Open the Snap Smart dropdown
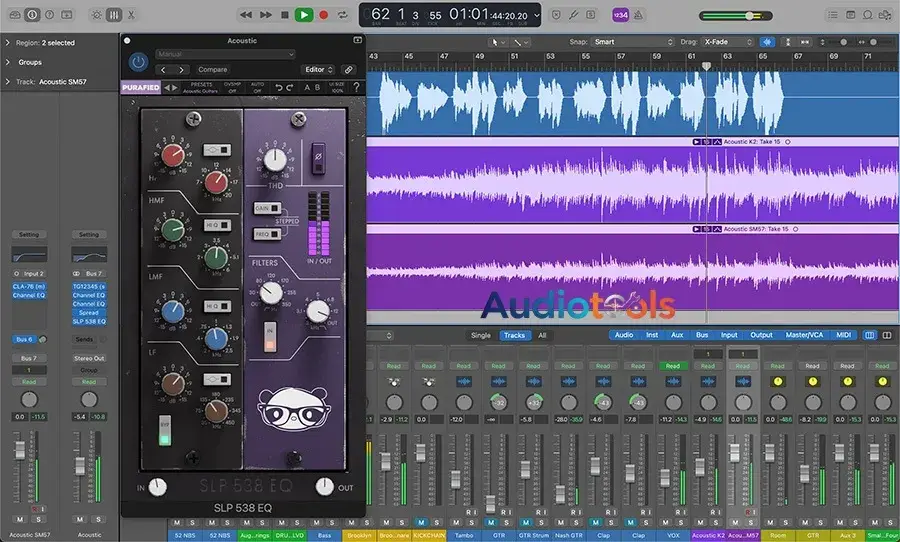Screen dimensions: 900x542 (x=633, y=42)
